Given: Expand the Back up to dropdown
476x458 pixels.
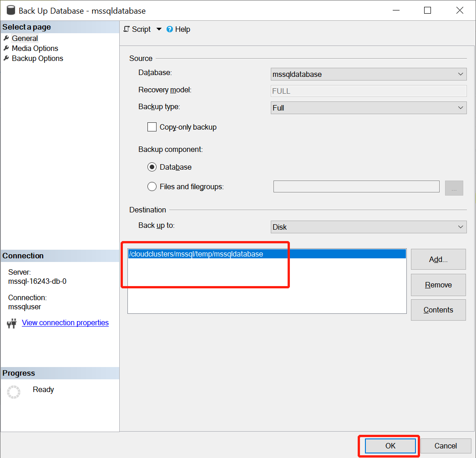Looking at the screenshot, I should (460, 227).
